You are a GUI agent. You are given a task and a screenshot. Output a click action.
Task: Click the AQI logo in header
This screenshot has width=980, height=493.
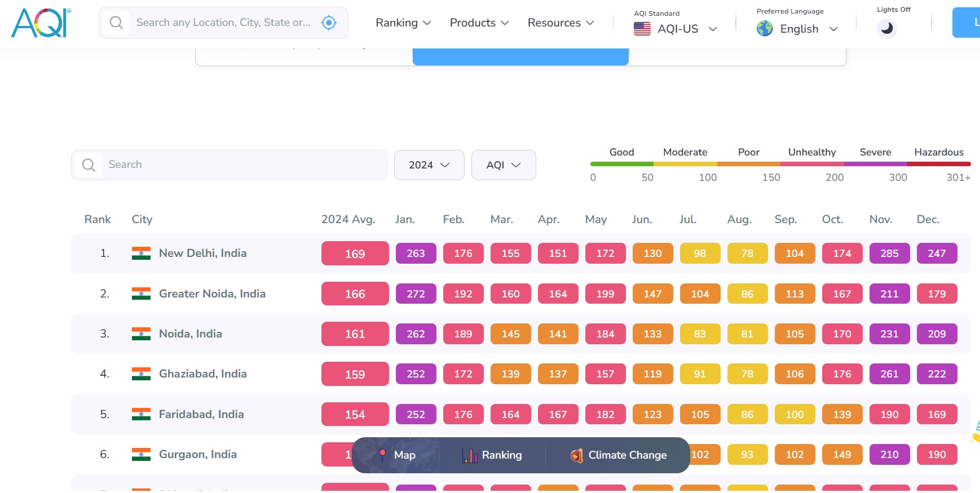tap(41, 23)
